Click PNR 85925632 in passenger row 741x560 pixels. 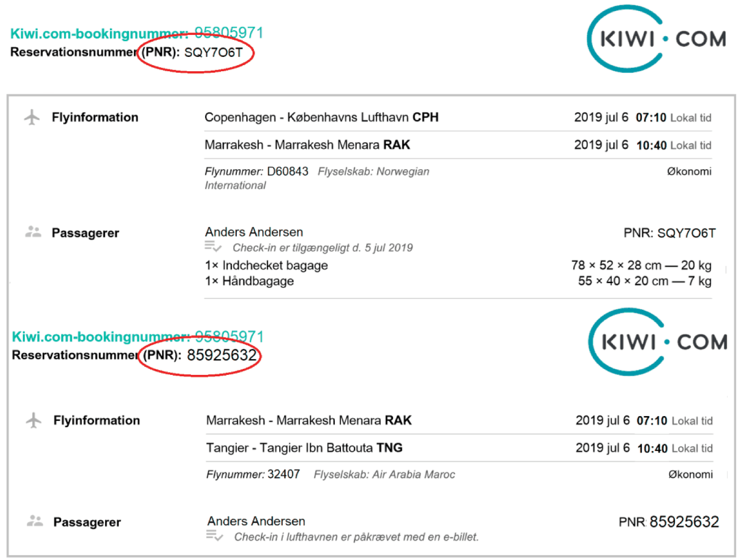[x=669, y=522]
